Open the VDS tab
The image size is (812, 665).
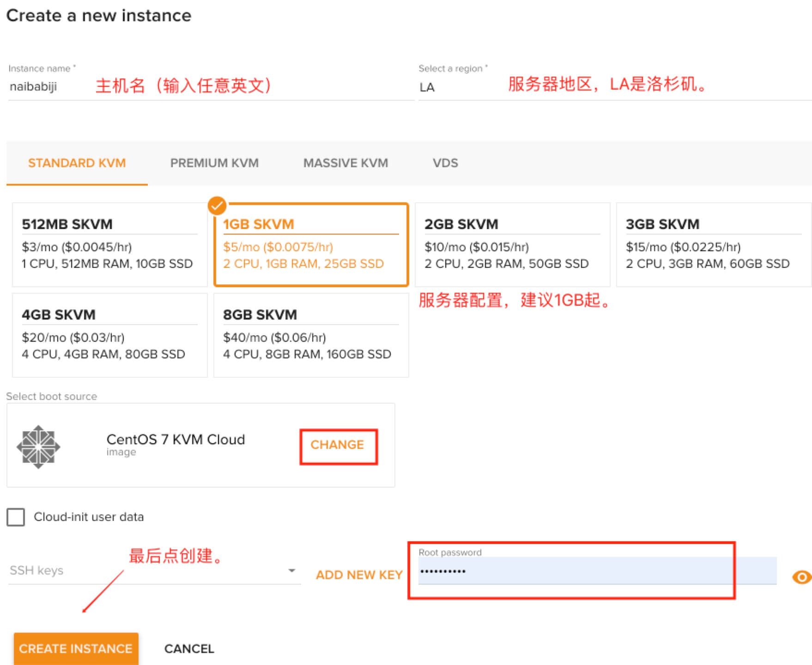445,163
